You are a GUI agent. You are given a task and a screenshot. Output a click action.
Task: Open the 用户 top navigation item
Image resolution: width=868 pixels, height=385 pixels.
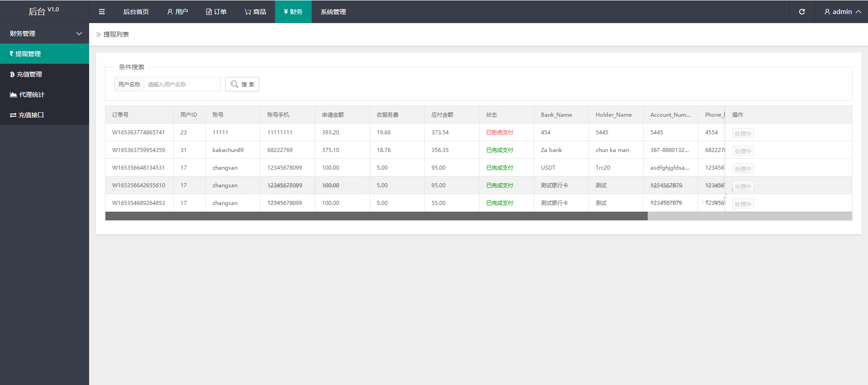(177, 12)
